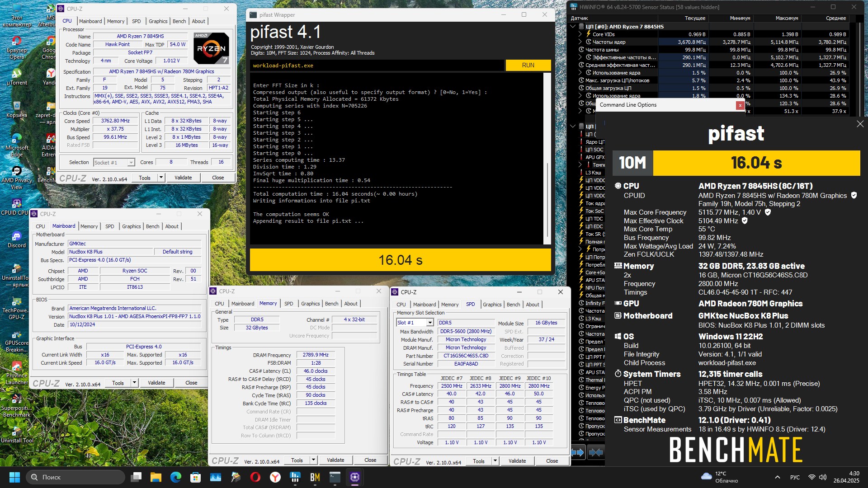Close the BenchMate pifast result overlay

860,124
